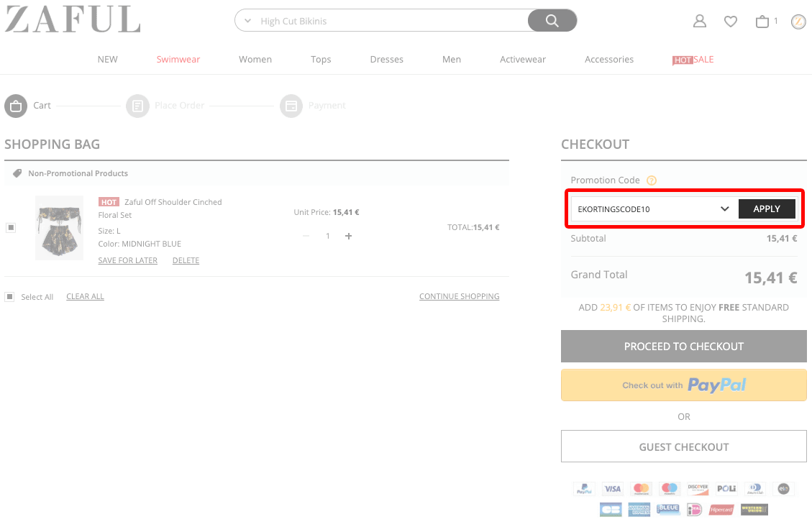This screenshot has height=522, width=812.
Task: Open the Swimwear menu
Action: pyautogui.click(x=178, y=60)
